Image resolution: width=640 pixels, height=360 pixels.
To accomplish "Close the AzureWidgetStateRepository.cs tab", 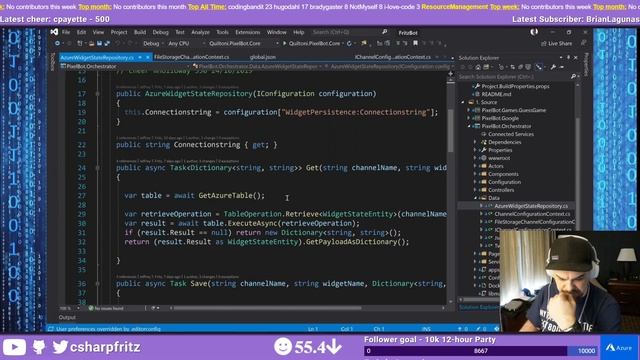I will 148,58.
